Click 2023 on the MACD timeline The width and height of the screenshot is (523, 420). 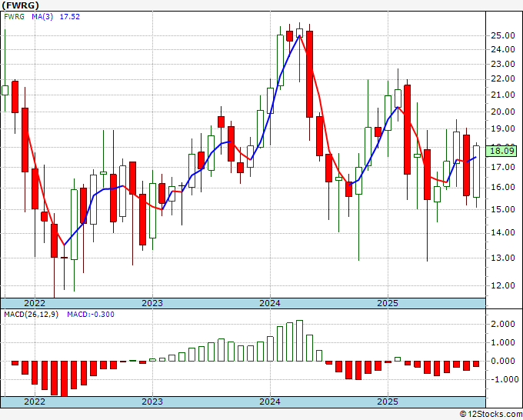pos(152,402)
